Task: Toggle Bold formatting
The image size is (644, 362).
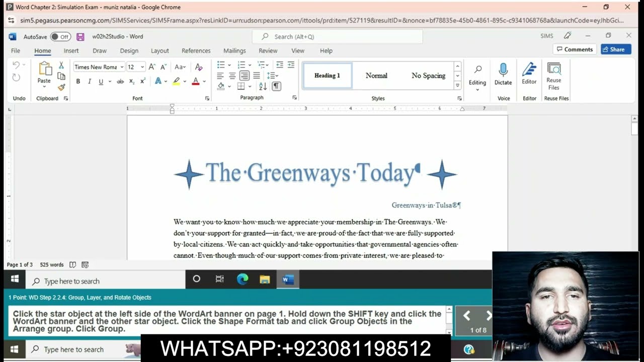Action: (78, 81)
